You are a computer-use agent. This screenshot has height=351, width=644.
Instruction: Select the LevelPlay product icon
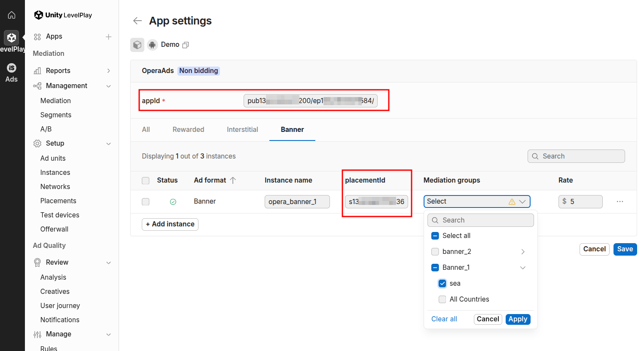[12, 38]
